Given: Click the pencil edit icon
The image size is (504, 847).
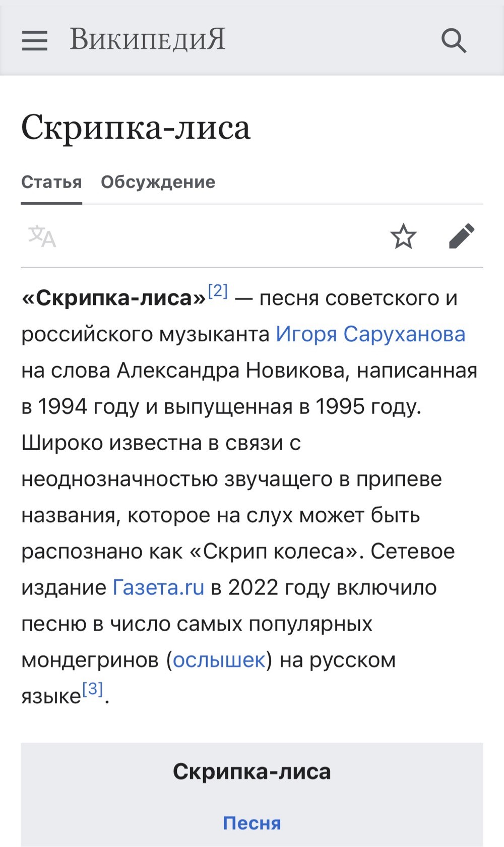Looking at the screenshot, I should click(x=462, y=236).
